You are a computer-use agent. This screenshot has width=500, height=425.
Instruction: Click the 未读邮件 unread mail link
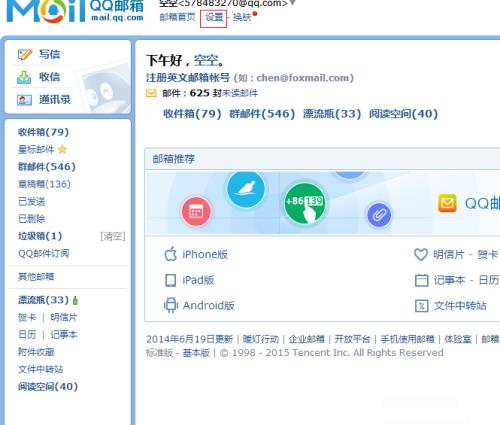tap(240, 93)
